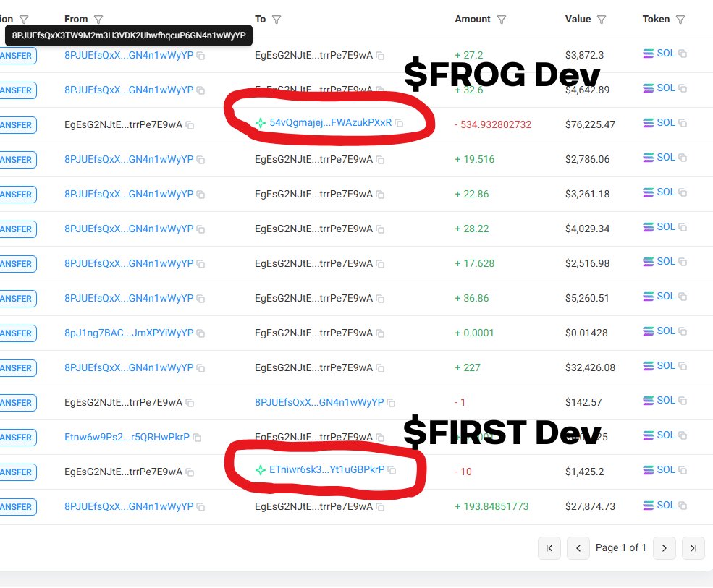Viewport: 713px width, 588px height.
Task: Click the From column header
Action: pyautogui.click(x=76, y=19)
